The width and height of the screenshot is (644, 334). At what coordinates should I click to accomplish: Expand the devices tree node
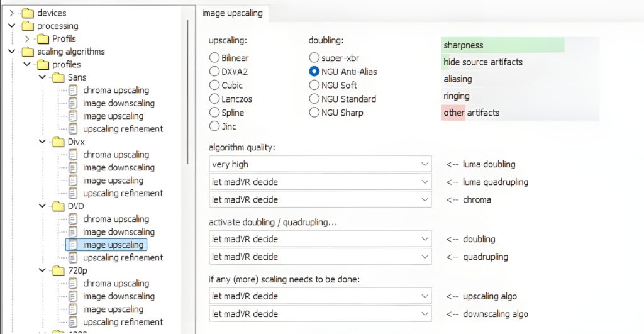(11, 13)
